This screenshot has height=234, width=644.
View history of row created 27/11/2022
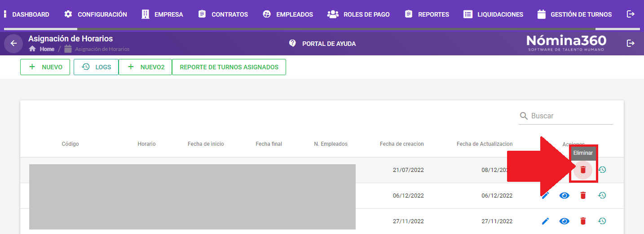602,221
